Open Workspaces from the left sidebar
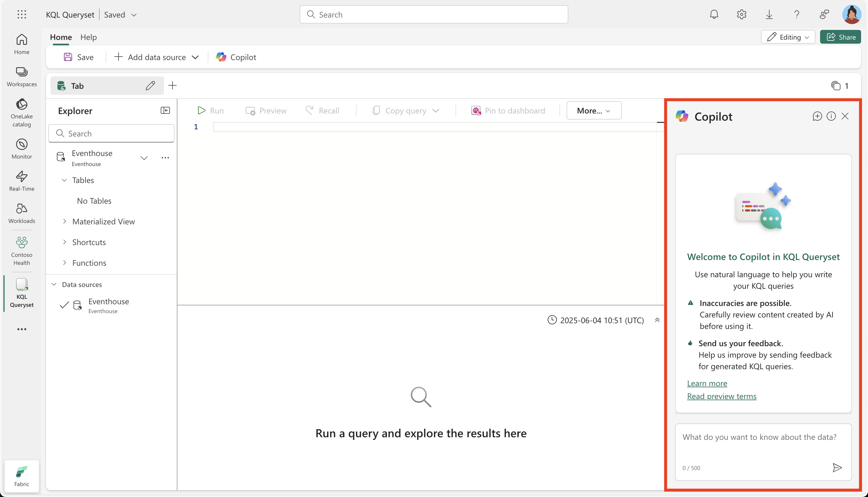Screen dimensions: 868x497 tap(22, 76)
